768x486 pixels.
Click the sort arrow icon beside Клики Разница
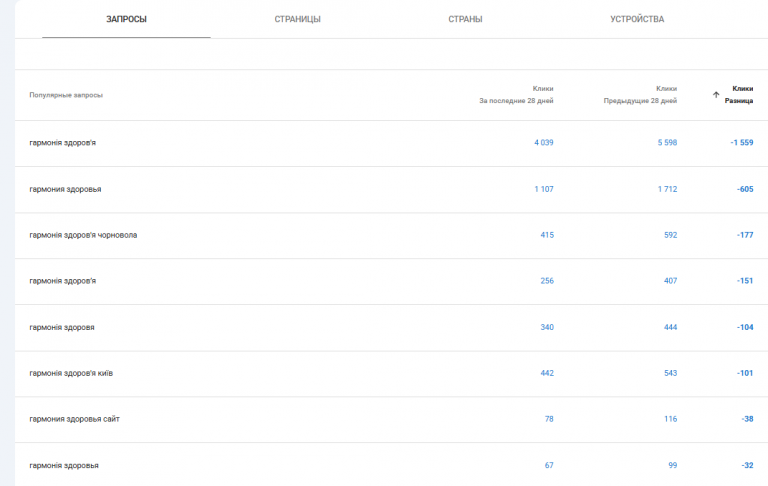click(716, 95)
